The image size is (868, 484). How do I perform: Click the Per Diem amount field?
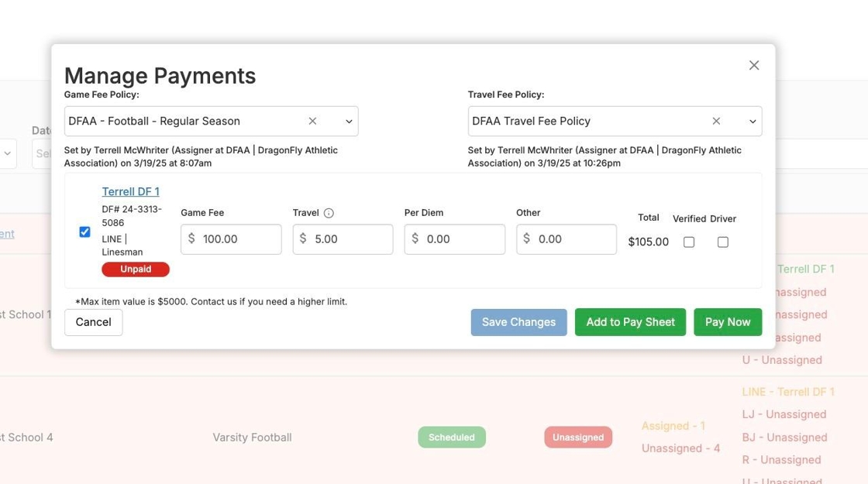click(462, 239)
